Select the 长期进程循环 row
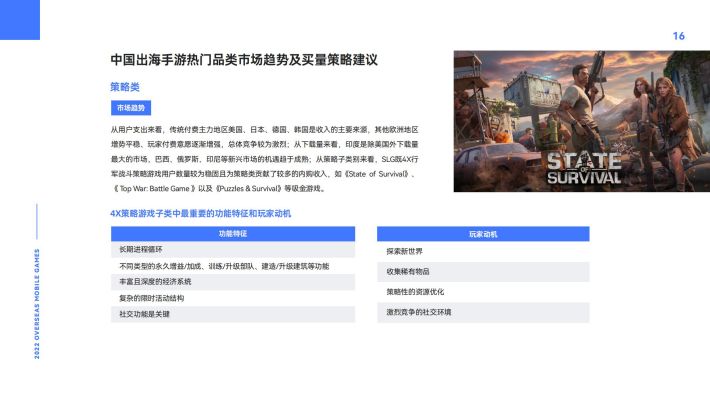Viewport: 710px width, 399px height. coord(233,249)
